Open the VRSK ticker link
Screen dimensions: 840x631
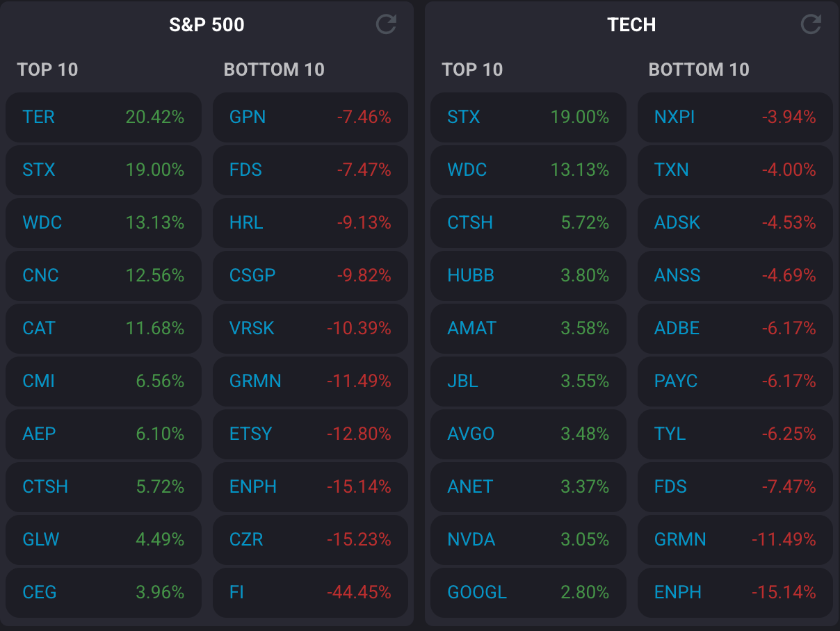coord(252,328)
